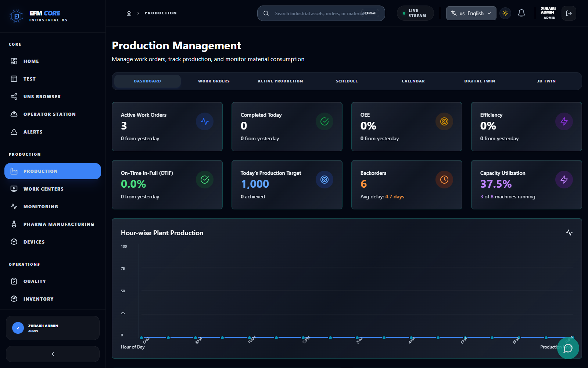Screen dimensions: 588x368
Task: Click the logout icon in the header
Action: [x=569, y=13]
